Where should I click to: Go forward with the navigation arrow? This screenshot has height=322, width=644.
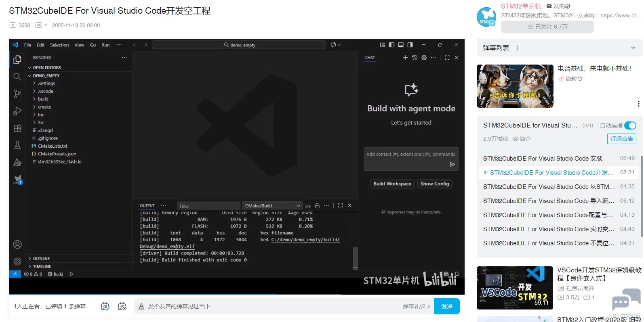[145, 45]
